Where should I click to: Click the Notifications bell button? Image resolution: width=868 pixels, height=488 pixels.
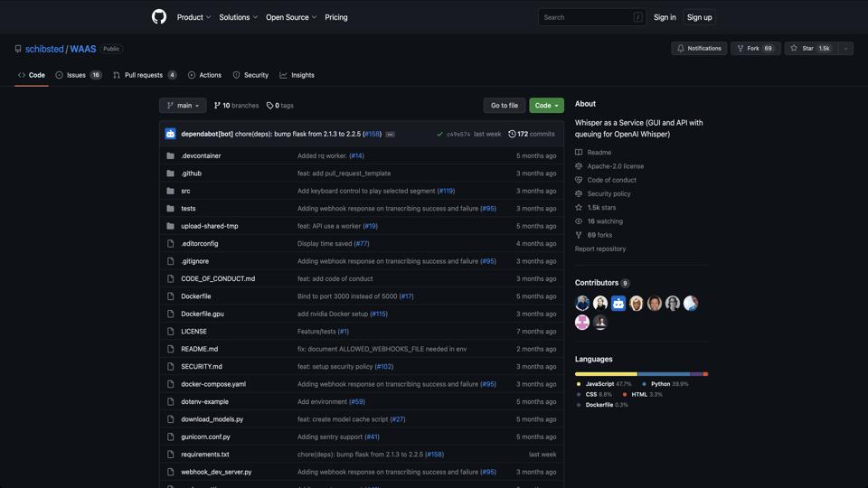[x=699, y=48]
